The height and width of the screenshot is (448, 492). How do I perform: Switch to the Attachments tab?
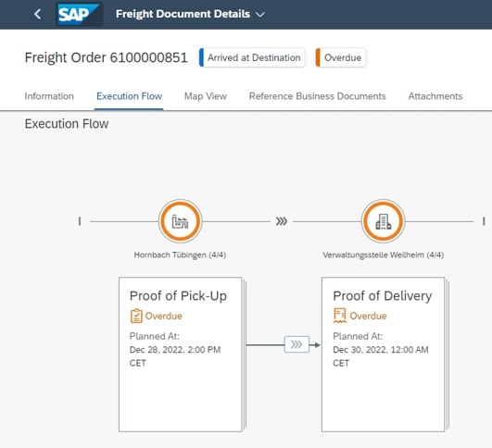tap(435, 96)
